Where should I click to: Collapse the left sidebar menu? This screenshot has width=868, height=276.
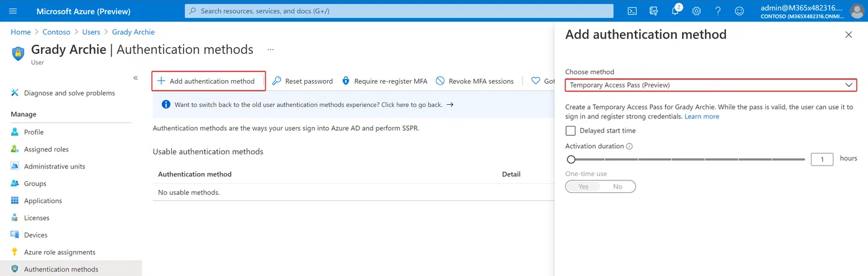click(x=136, y=78)
